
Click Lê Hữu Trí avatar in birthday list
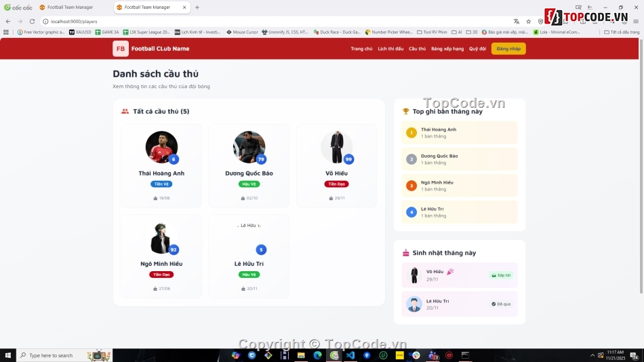pyautogui.click(x=414, y=304)
